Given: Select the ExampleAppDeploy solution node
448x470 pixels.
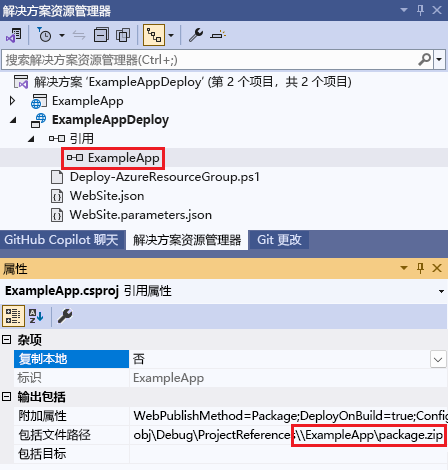Looking at the screenshot, I should pos(193,82).
